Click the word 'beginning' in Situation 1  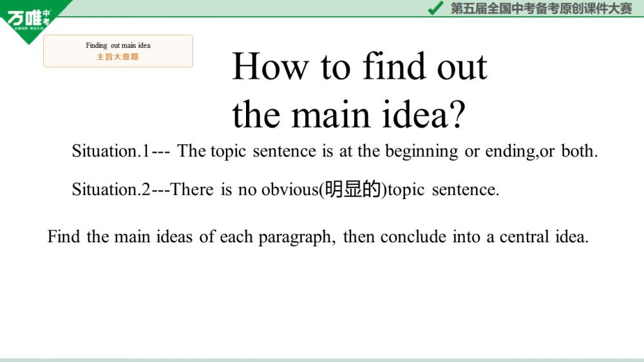coord(421,151)
